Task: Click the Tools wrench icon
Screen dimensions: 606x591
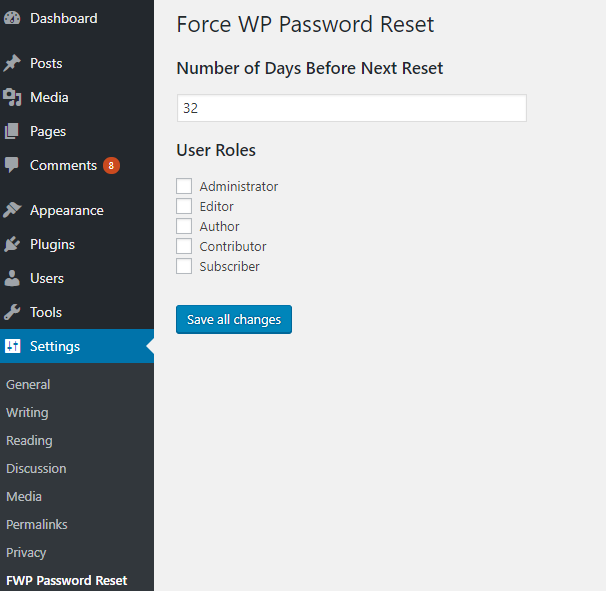Action: (x=12, y=312)
